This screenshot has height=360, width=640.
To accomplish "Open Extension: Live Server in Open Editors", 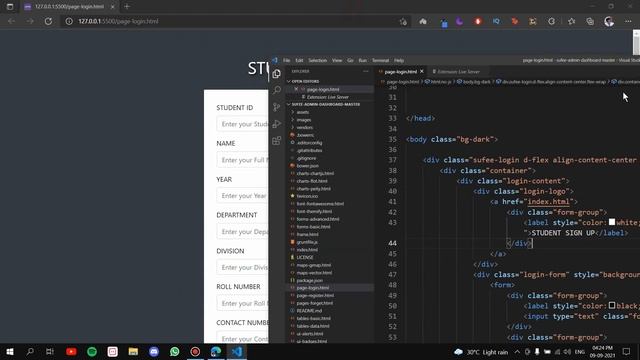I will pyautogui.click(x=328, y=97).
